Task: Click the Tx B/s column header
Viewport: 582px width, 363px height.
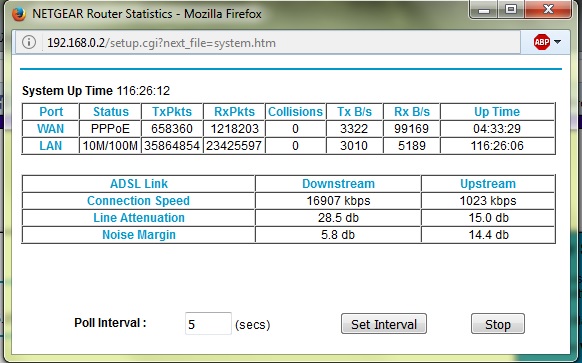Action: [354, 112]
